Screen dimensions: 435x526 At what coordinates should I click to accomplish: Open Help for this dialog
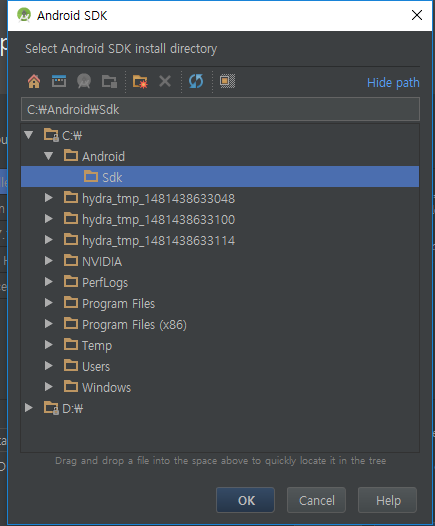[x=387, y=500]
